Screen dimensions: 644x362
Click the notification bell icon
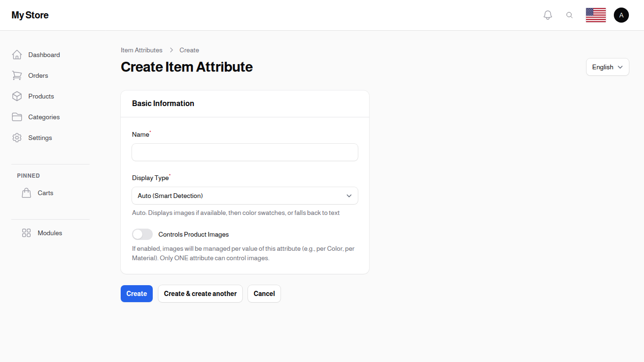[x=548, y=15]
